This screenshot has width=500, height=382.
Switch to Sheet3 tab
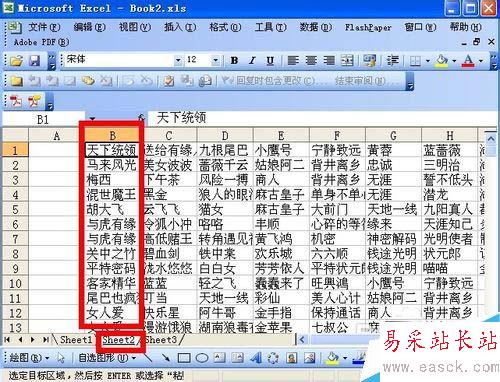pyautogui.click(x=161, y=340)
